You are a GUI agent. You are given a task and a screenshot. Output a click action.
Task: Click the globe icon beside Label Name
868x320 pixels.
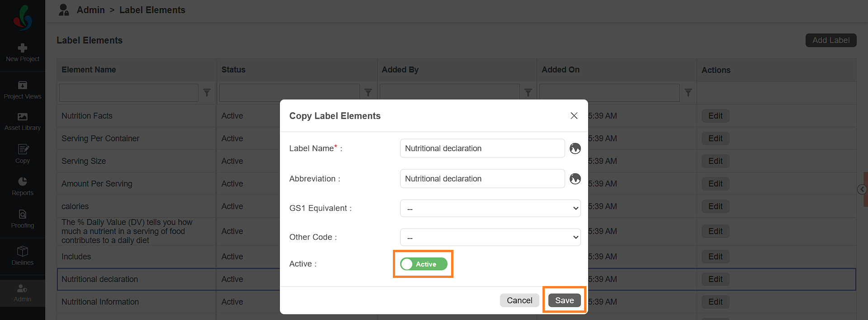click(x=575, y=148)
